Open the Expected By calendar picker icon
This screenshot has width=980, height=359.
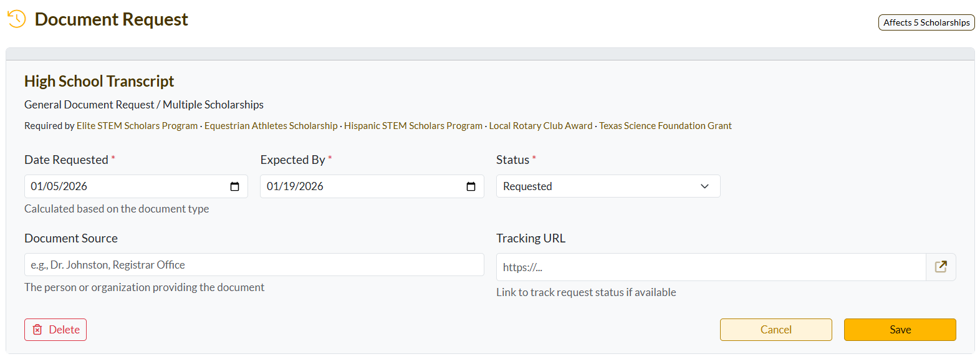pos(471,186)
